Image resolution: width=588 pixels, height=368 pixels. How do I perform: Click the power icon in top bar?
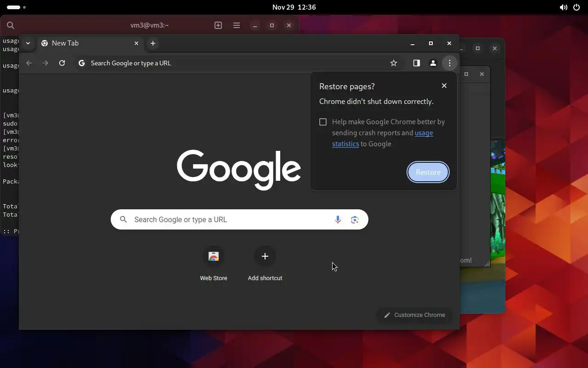(x=577, y=7)
